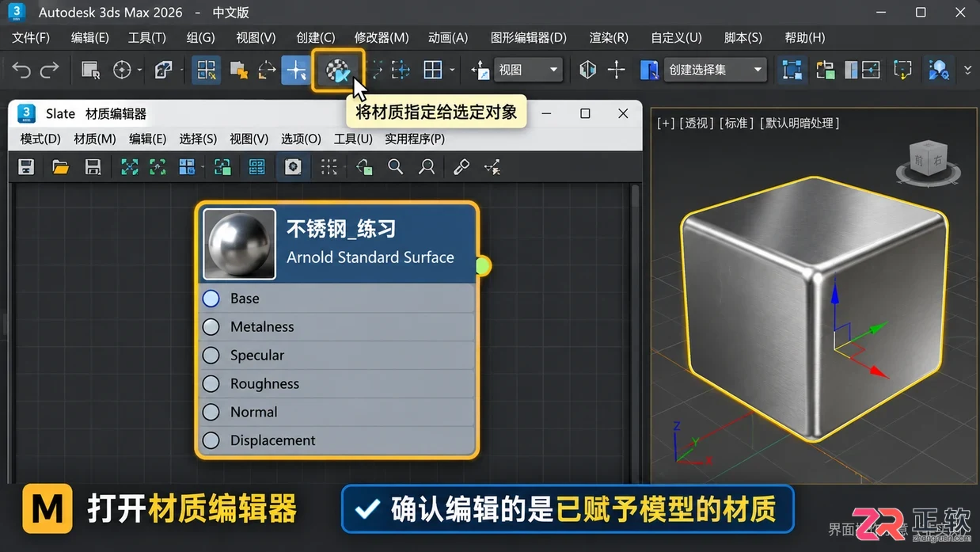Open the small arrow beside the four-pane grid icon
This screenshot has width=980, height=552.
[x=452, y=70]
